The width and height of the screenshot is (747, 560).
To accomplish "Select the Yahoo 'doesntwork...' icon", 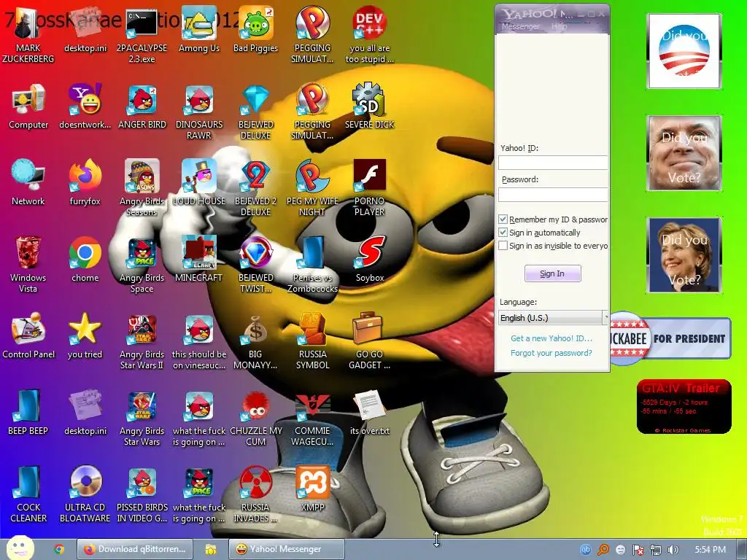I will click(85, 106).
